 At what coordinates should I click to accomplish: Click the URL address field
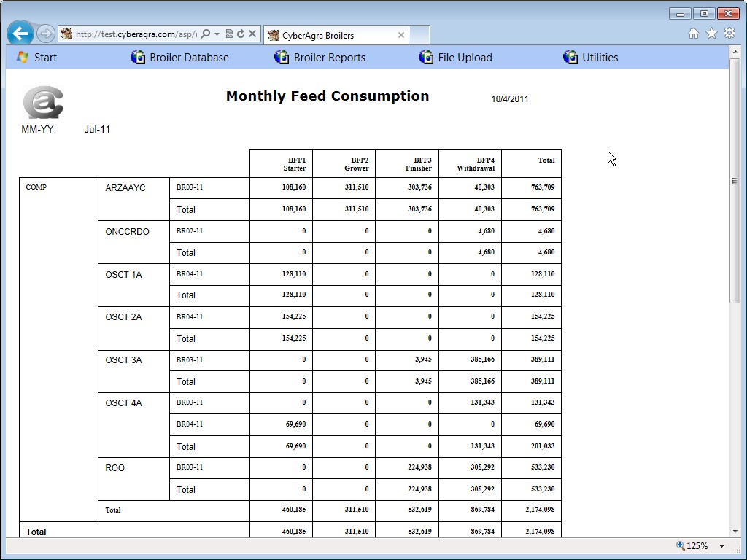(135, 34)
